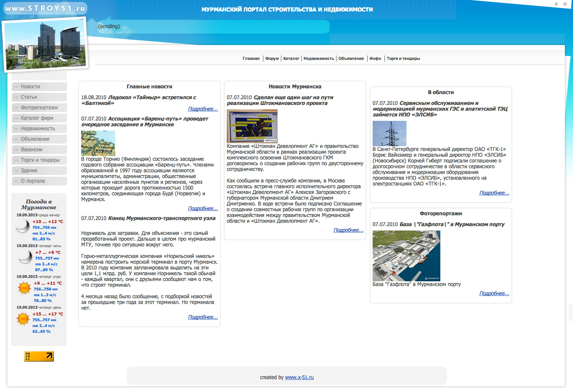
Task: Go to Каталог фирм in sidebar
Action: [x=37, y=118]
